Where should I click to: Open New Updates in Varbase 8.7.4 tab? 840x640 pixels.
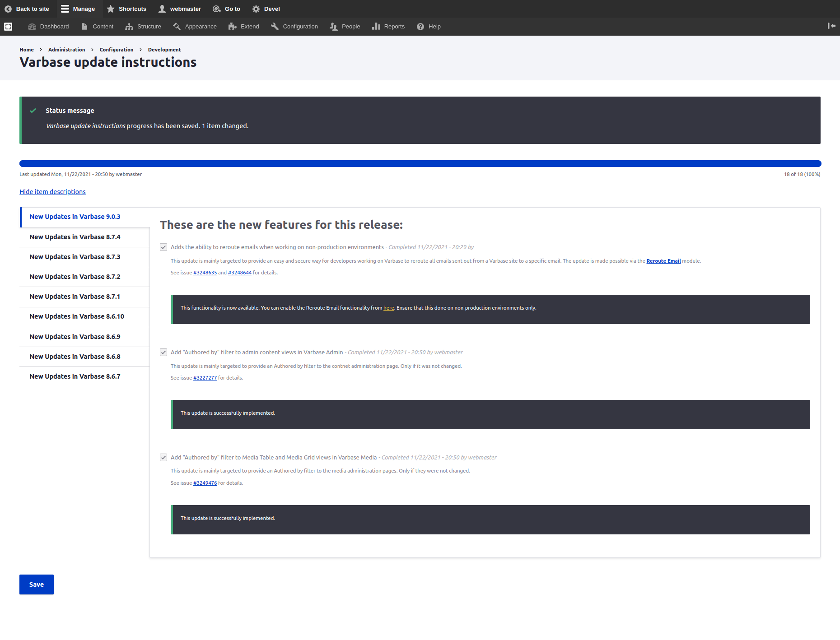point(85,237)
